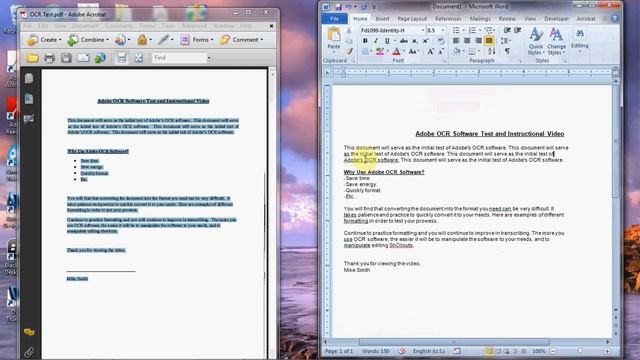Open the font name dropdown in Word

[x=423, y=30]
